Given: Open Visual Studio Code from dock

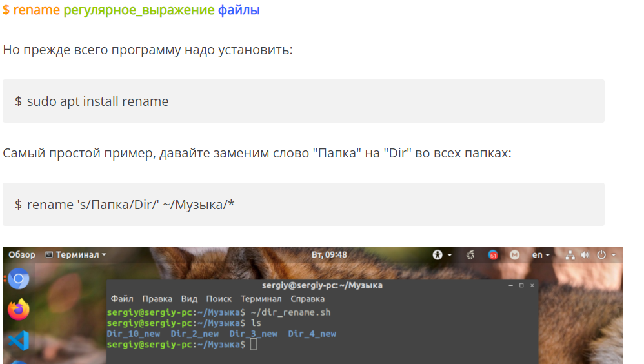Looking at the screenshot, I should click(x=19, y=340).
